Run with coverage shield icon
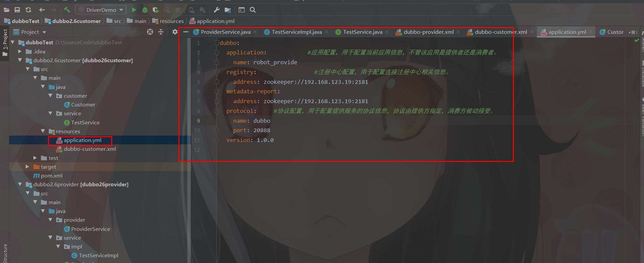 155,10
